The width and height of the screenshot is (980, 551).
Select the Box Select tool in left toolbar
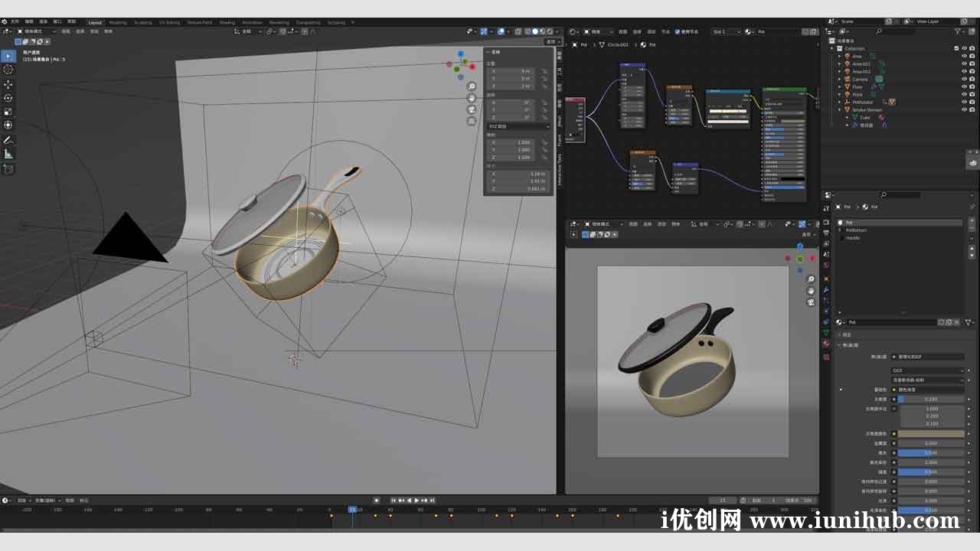pyautogui.click(x=8, y=56)
